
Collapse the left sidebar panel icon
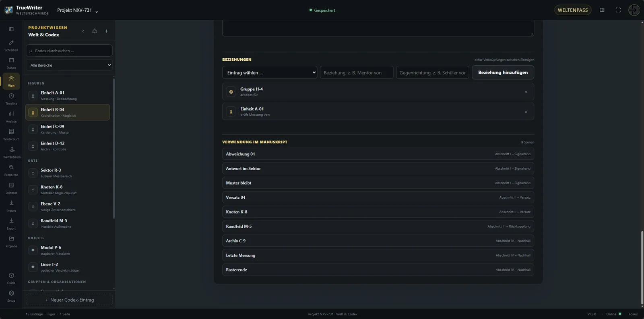coord(11,29)
